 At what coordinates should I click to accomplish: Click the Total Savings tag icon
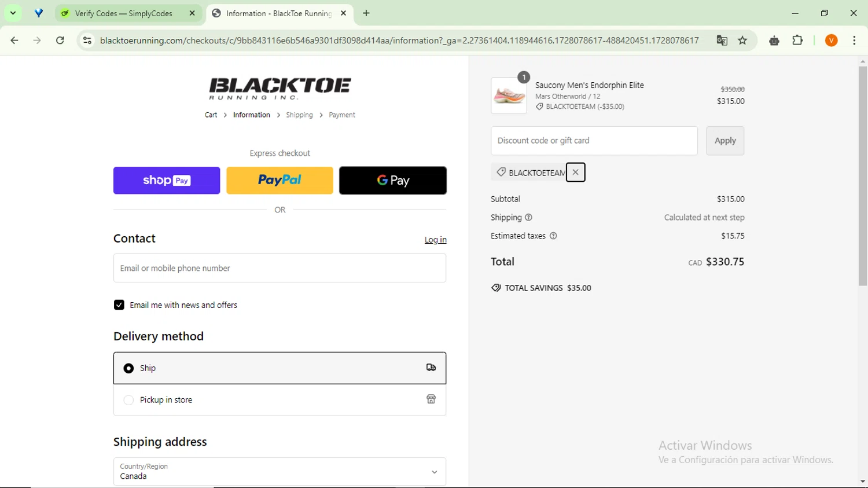pyautogui.click(x=496, y=288)
